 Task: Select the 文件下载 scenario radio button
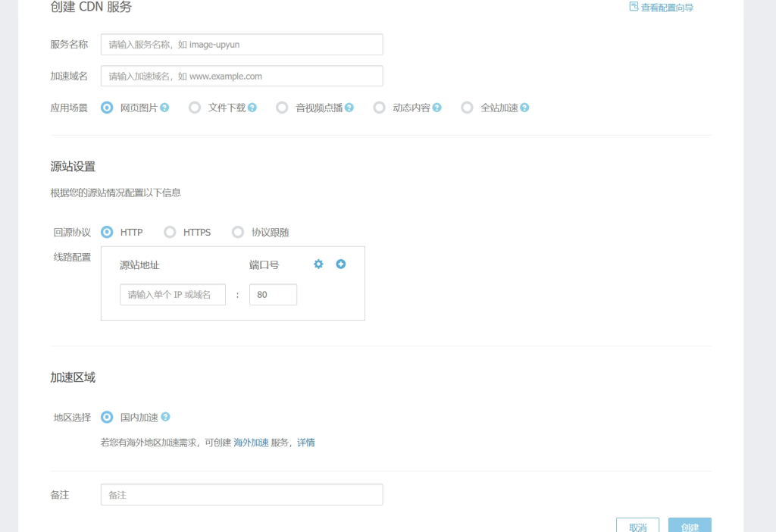coord(195,108)
